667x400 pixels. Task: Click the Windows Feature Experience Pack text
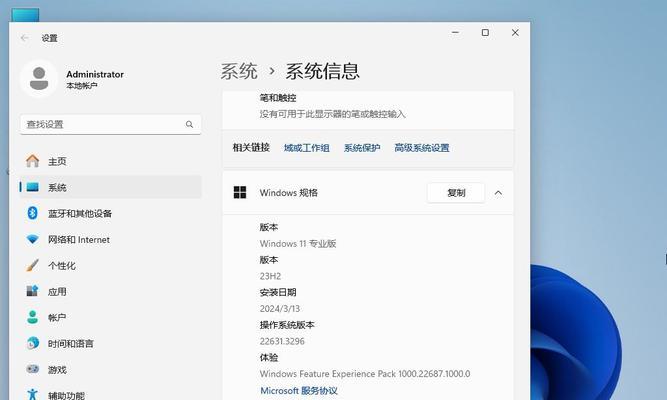pos(365,374)
